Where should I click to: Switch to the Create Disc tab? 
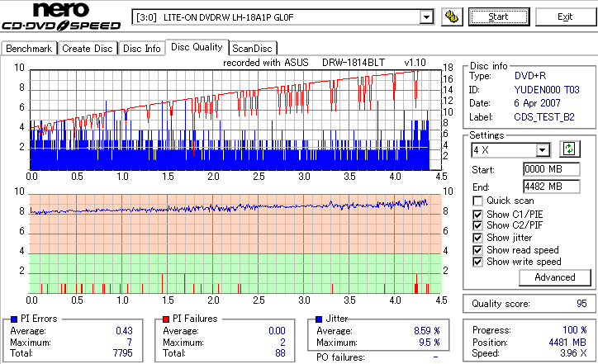coord(88,49)
